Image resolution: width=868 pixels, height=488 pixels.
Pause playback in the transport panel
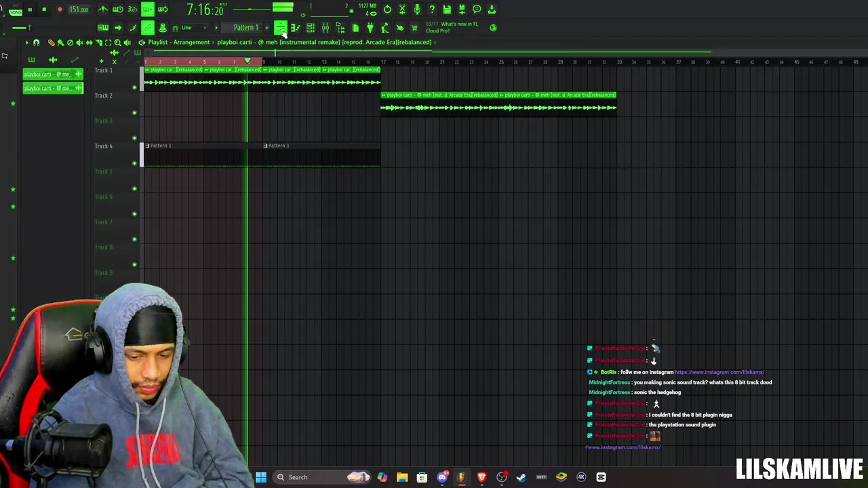click(x=30, y=9)
